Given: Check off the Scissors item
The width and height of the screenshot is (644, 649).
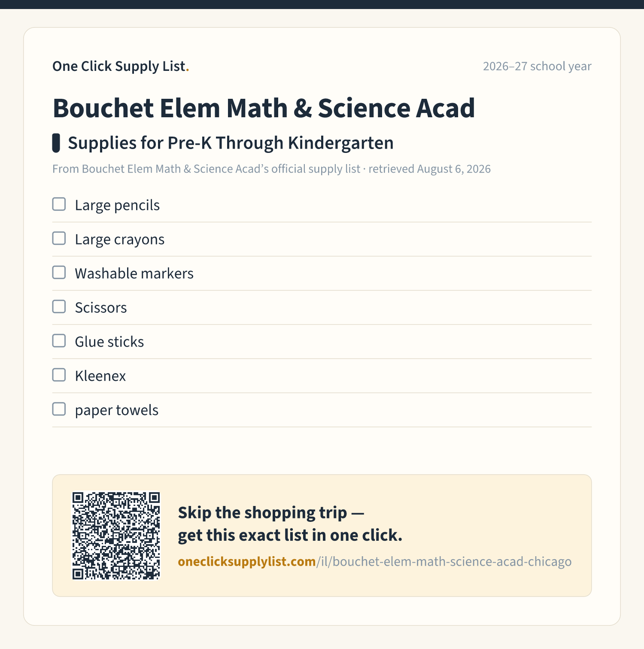Looking at the screenshot, I should (59, 307).
